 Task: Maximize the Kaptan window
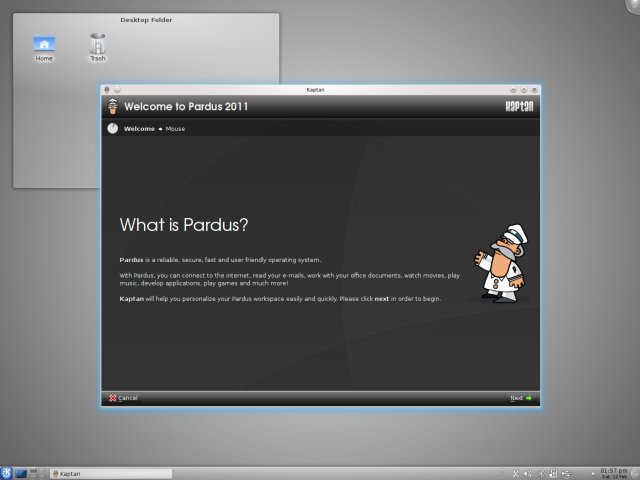coord(524,90)
